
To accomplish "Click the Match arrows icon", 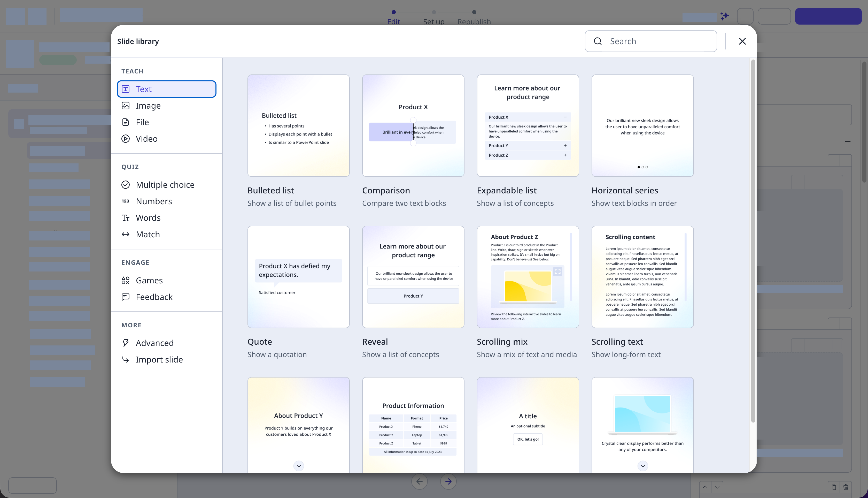I will click(x=125, y=234).
